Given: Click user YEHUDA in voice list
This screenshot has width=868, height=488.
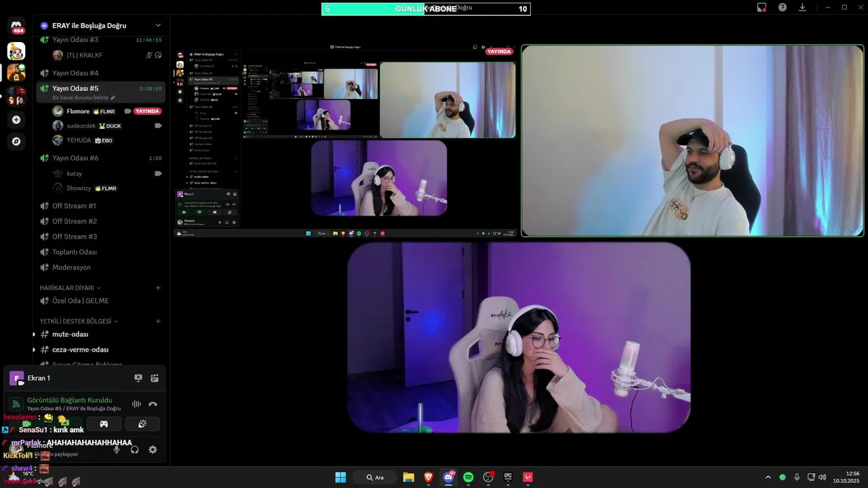Looking at the screenshot, I should pyautogui.click(x=107, y=140).
